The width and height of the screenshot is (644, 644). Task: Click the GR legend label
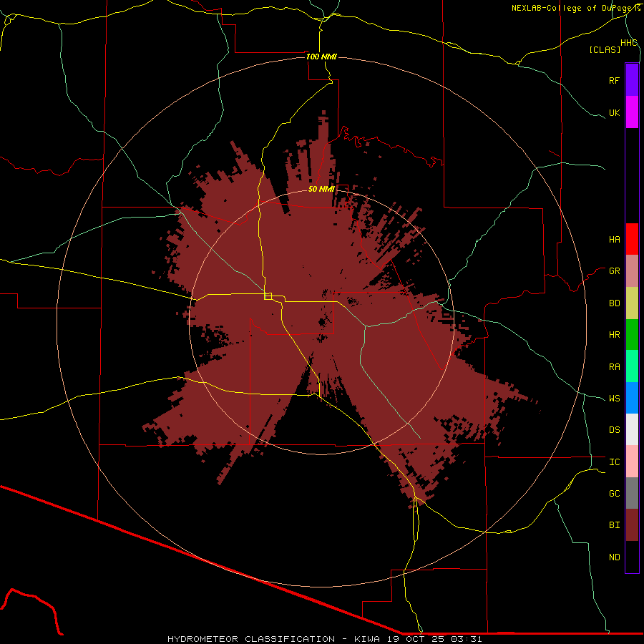[x=614, y=271]
